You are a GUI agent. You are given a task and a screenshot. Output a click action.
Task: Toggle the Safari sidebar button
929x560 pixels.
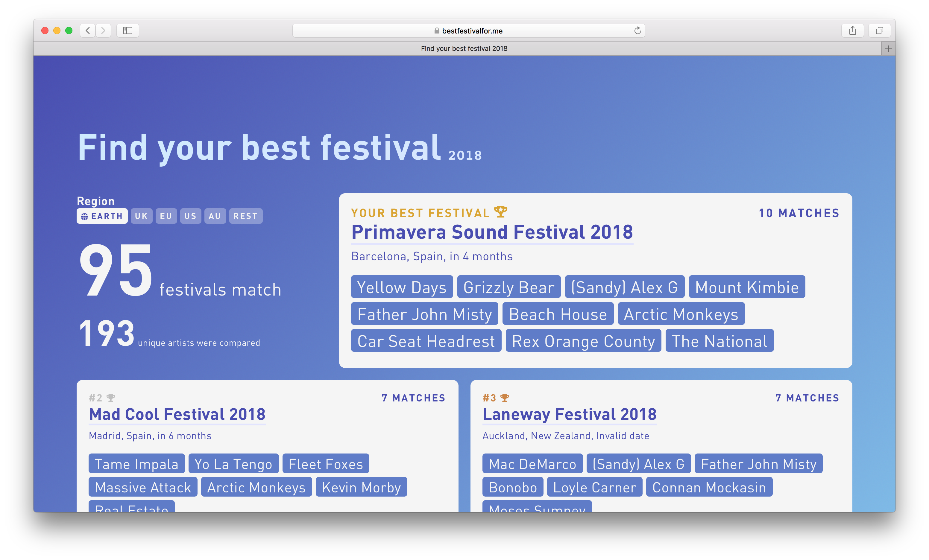128,31
